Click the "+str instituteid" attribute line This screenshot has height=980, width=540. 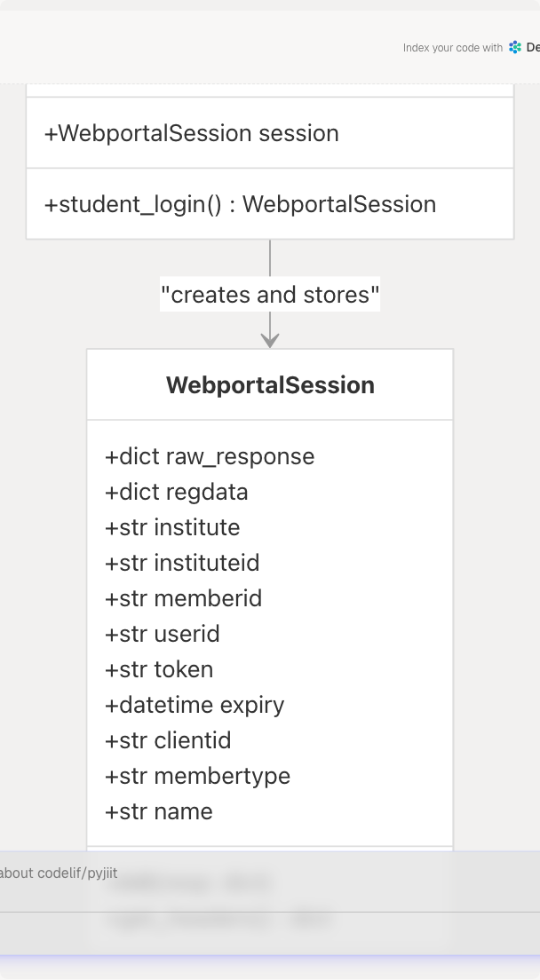pos(182,563)
